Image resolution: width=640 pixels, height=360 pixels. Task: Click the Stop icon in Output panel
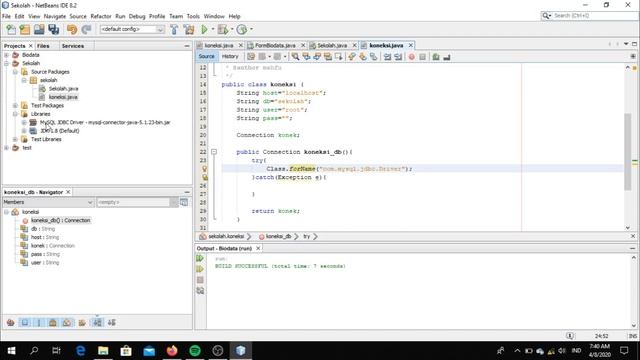point(200,280)
